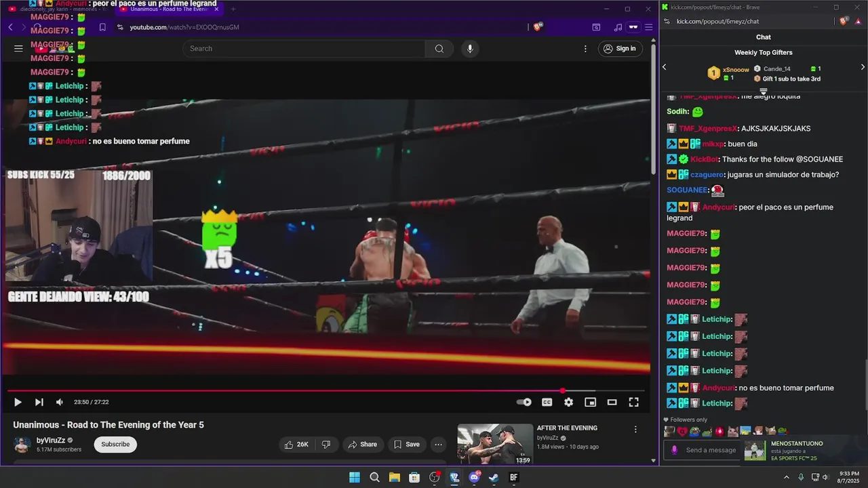Save the video to a playlist
This screenshot has width=868, height=488.
(406, 445)
